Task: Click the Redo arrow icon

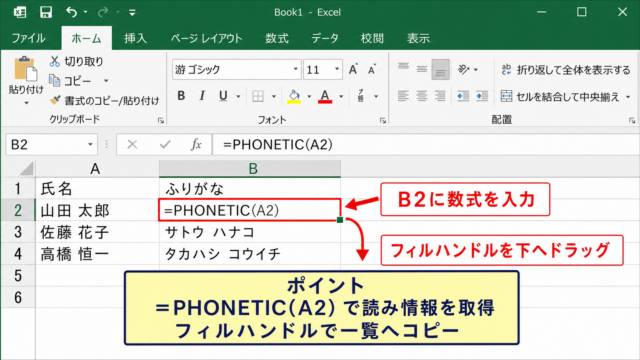Action: pyautogui.click(x=103, y=12)
